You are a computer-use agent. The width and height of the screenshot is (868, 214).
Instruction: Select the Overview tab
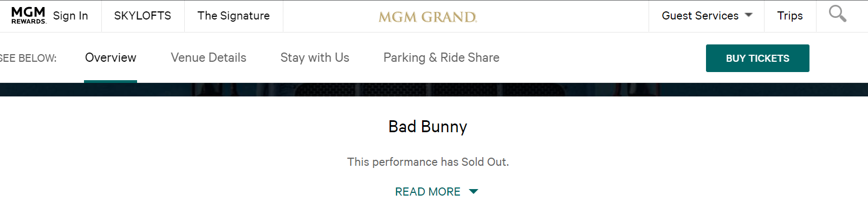click(x=111, y=57)
